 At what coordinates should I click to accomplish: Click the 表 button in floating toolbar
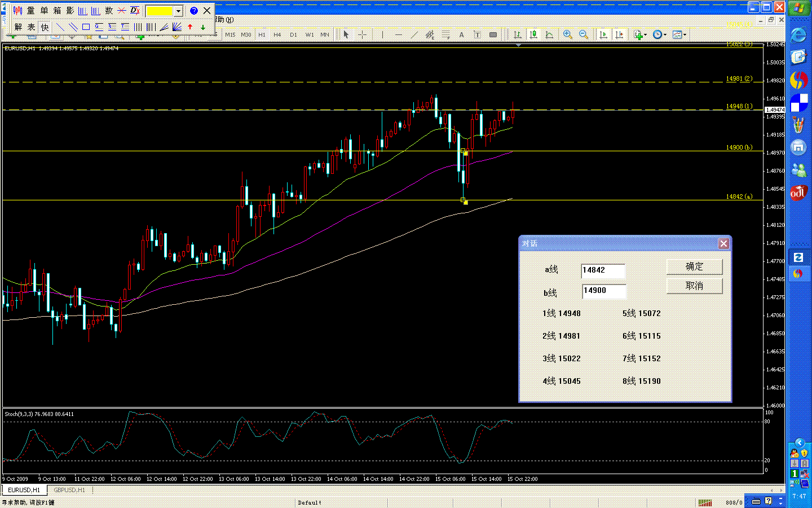[31, 27]
